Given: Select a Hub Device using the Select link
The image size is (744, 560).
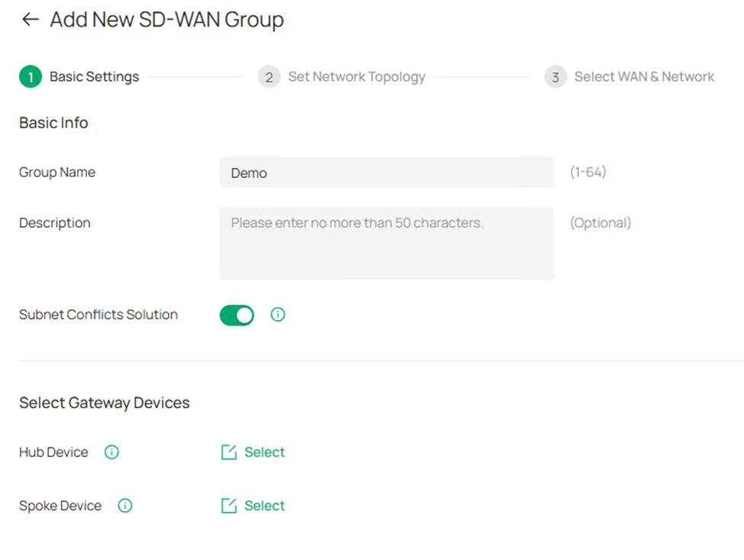Looking at the screenshot, I should click(265, 452).
